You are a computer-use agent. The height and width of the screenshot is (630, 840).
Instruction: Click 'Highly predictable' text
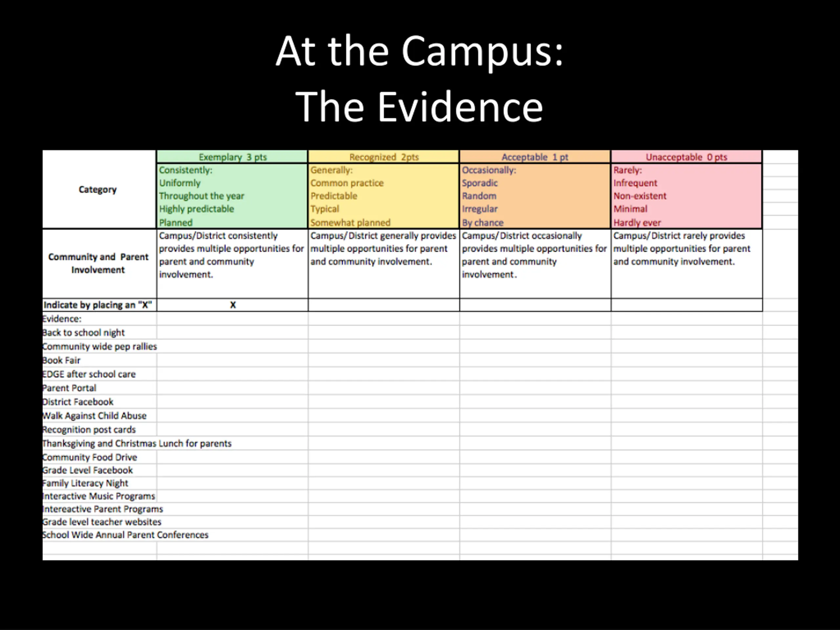pos(196,209)
